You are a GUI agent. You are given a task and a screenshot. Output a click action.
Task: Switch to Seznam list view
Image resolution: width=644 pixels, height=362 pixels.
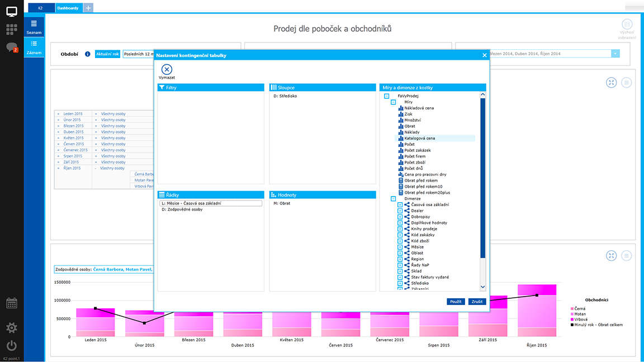(34, 27)
